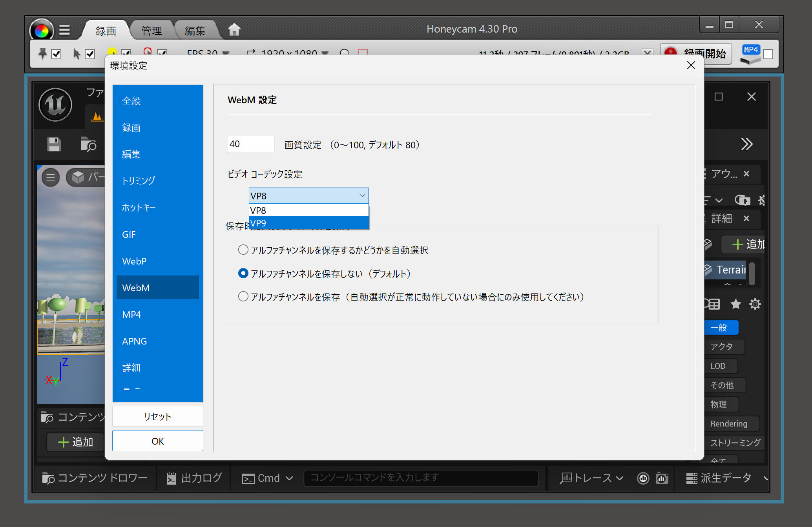
Task: Select the save alpha channel radio option
Action: (243, 297)
